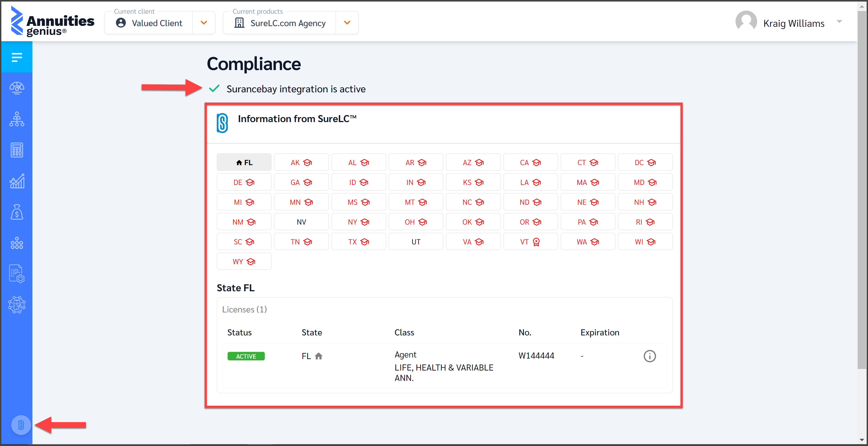Image resolution: width=868 pixels, height=446 pixels.
Task: Choose the MD state button
Action: click(x=645, y=182)
